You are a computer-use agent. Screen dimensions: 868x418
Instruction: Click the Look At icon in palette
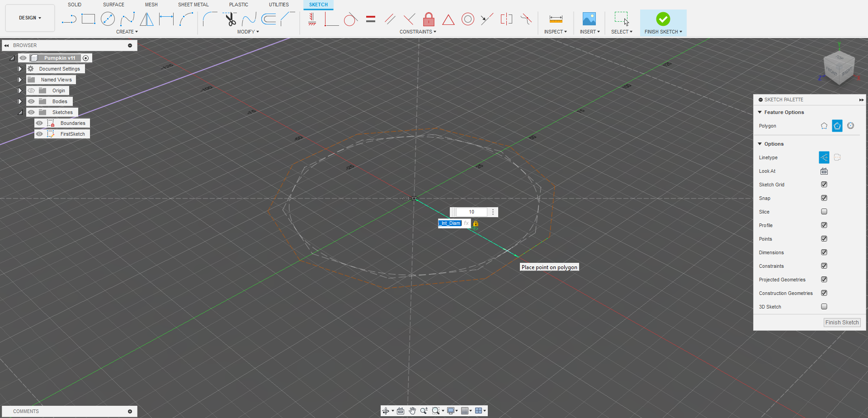tap(824, 171)
